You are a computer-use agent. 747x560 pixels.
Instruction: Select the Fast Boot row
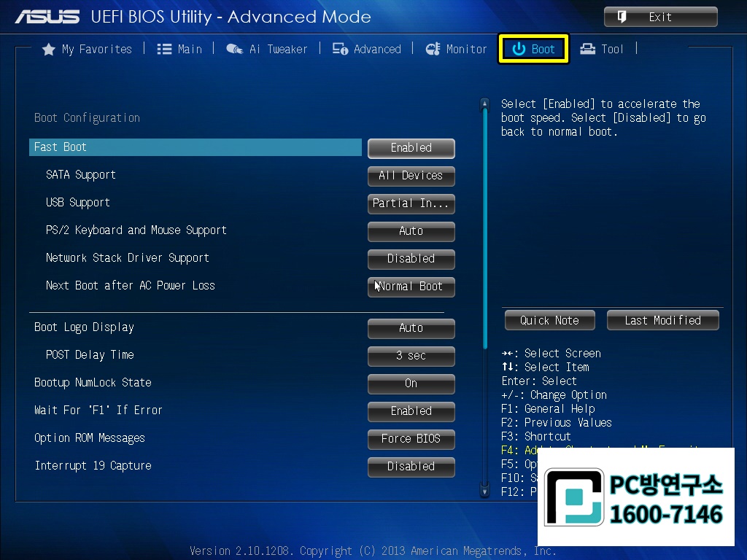196,147
